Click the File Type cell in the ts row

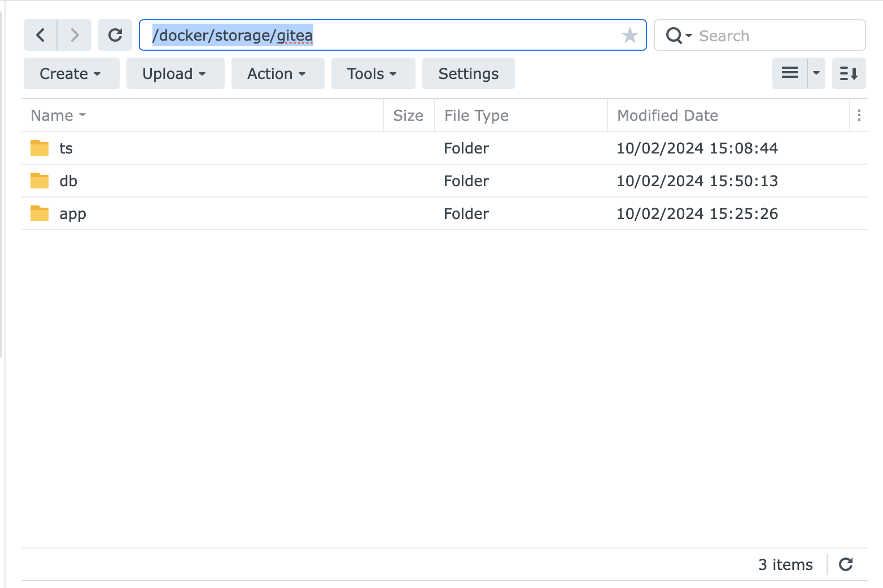tap(466, 148)
